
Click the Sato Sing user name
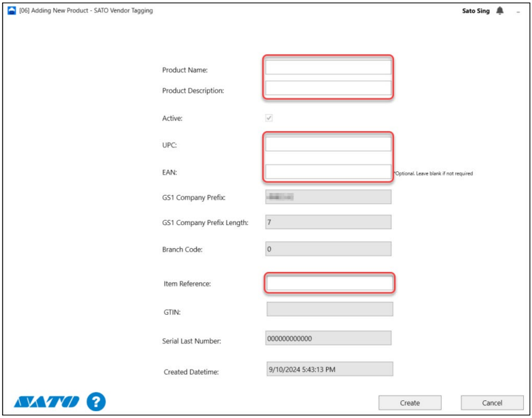click(x=476, y=11)
